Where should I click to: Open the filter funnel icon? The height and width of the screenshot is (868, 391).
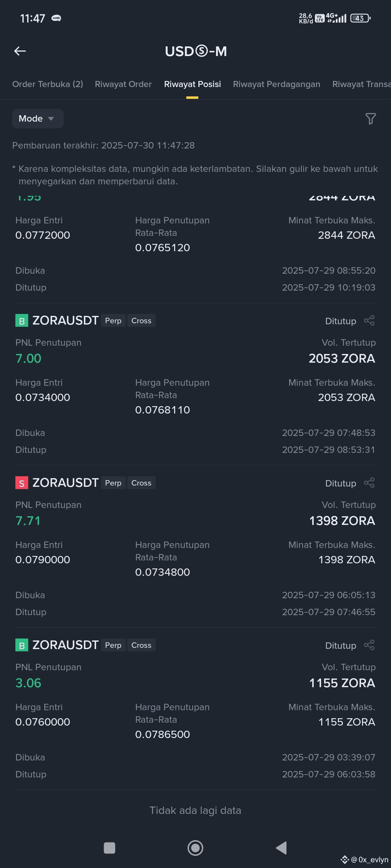coord(370,119)
